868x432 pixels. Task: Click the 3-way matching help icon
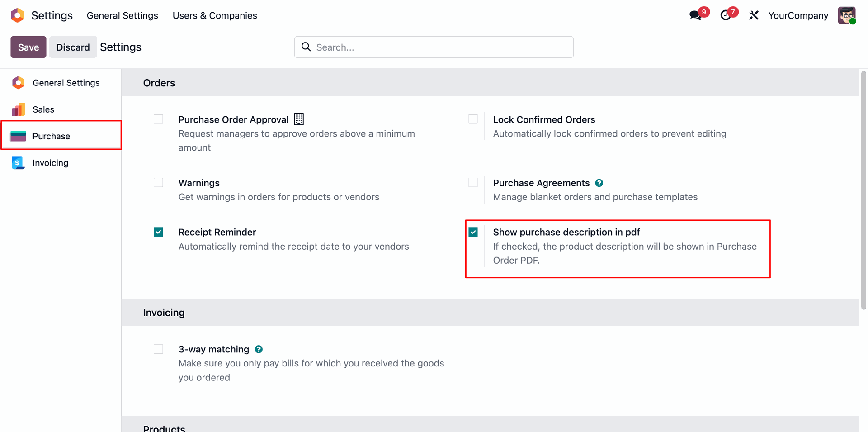pyautogui.click(x=259, y=349)
